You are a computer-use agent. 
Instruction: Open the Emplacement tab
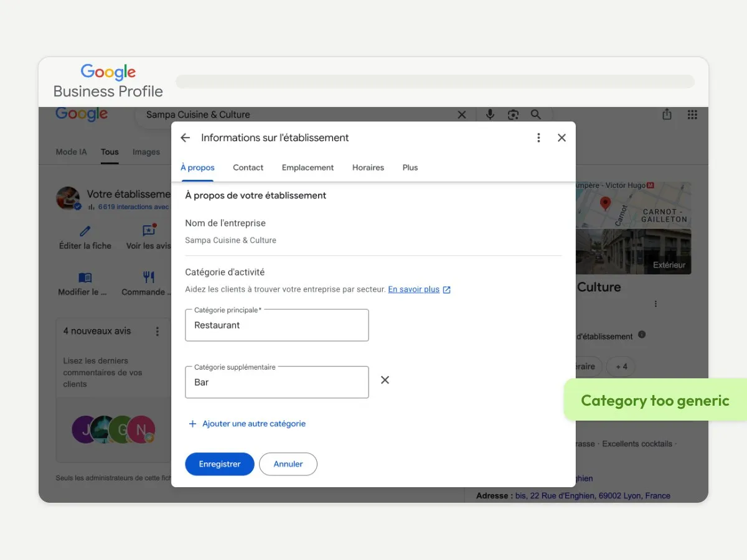coord(308,168)
